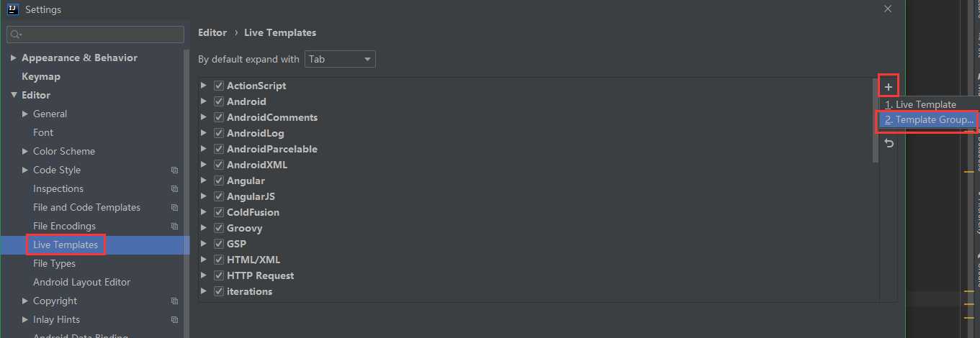Click the Editor breadcrumb link

point(212,32)
